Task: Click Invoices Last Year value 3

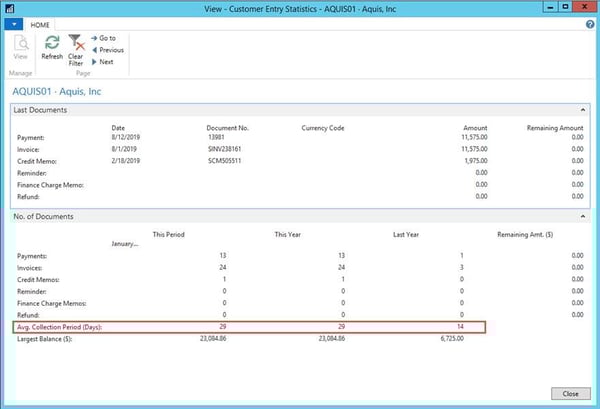Action: [461, 267]
